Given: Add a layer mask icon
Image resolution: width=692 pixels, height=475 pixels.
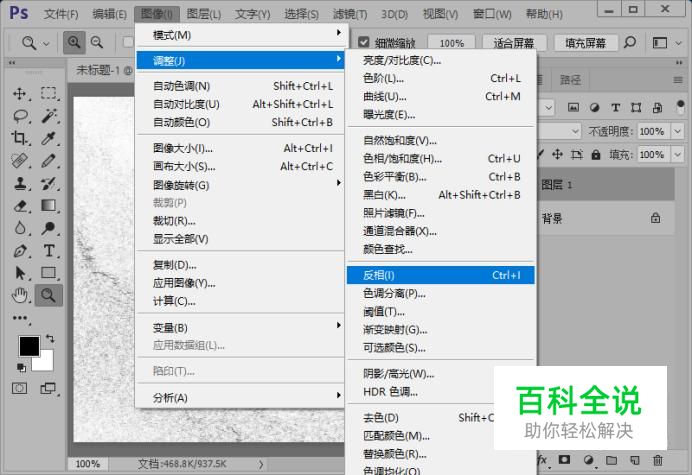Looking at the screenshot, I should click(x=564, y=460).
